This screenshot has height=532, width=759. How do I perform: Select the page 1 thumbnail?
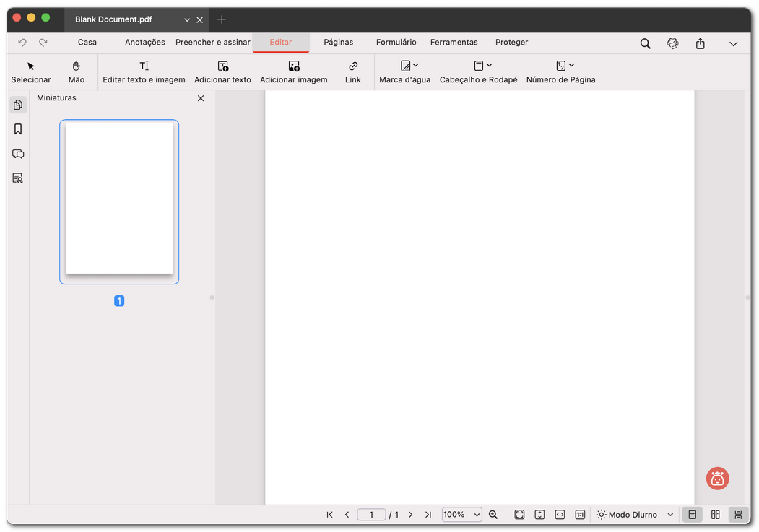(119, 201)
